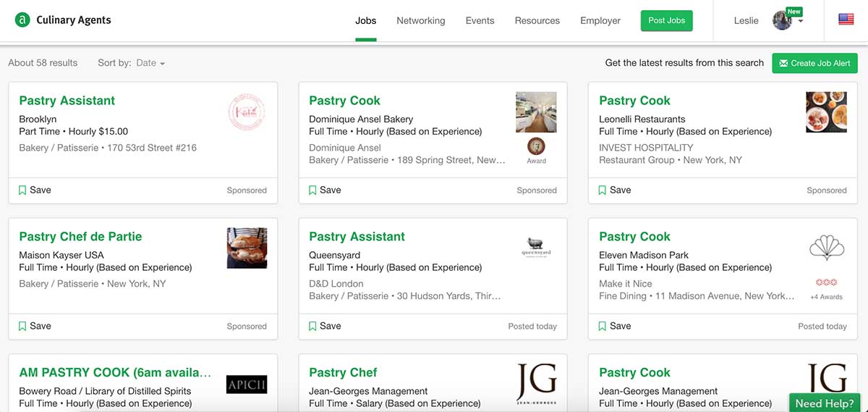Save the Leonelli Restaurants Pastry Cook job
Image resolution: width=868 pixels, height=412 pixels.
pos(615,190)
